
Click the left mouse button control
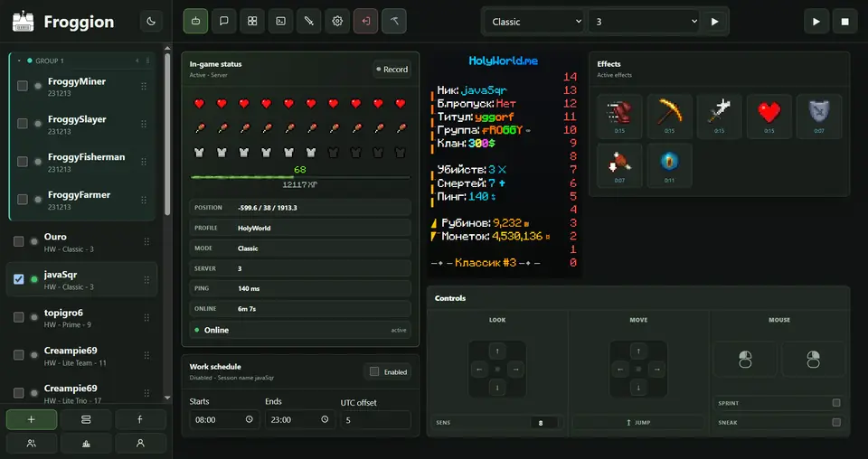[x=745, y=360]
